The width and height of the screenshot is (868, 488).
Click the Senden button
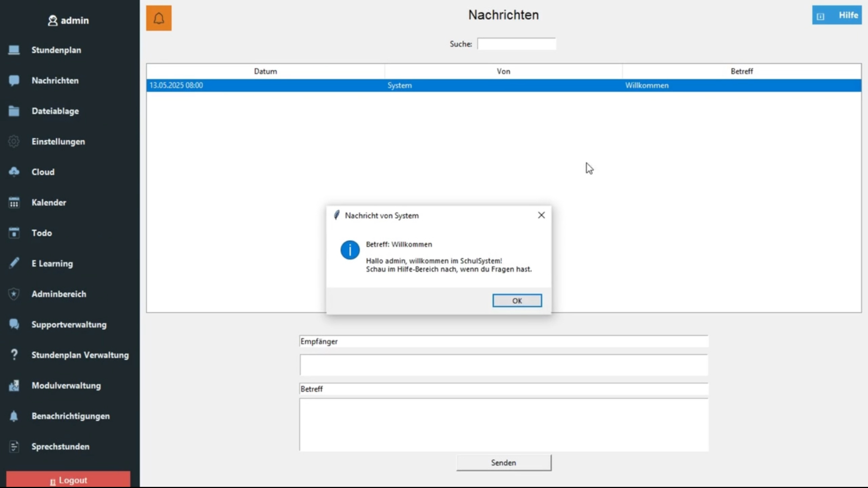click(x=504, y=463)
